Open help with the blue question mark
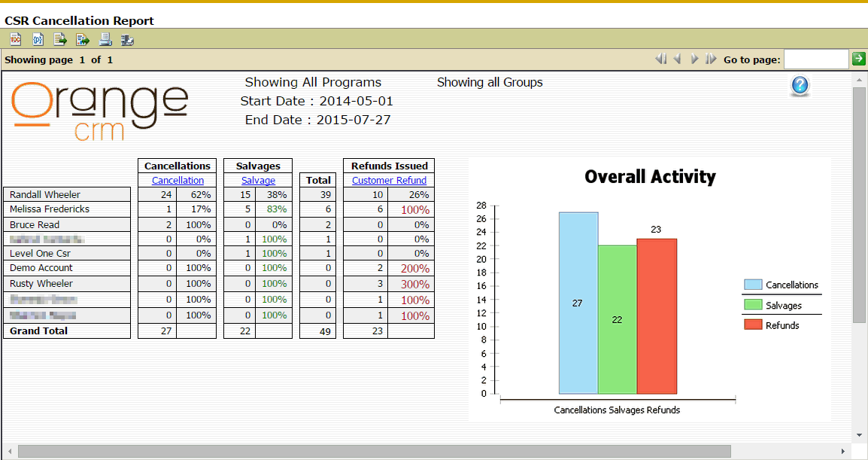 click(x=800, y=86)
